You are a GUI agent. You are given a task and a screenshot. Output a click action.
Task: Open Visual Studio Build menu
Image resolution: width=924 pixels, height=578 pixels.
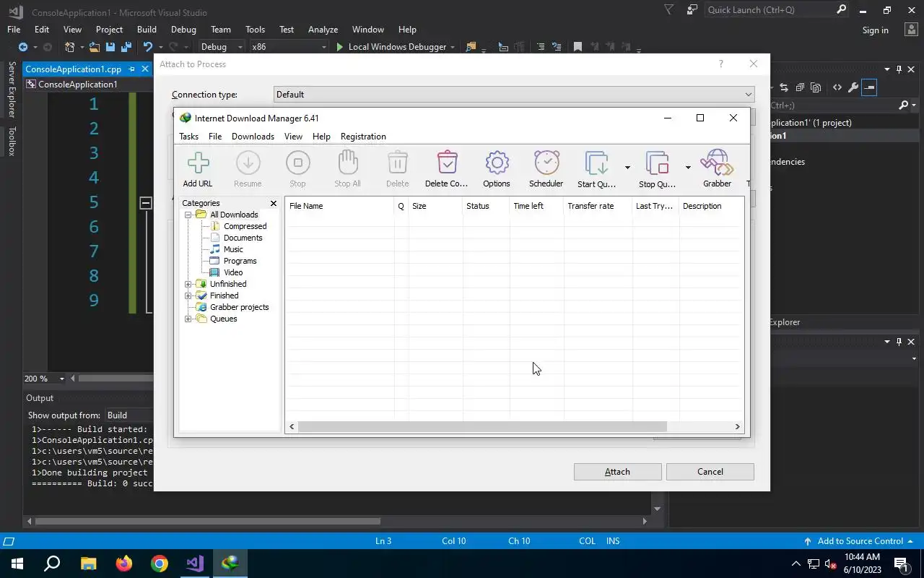[147, 30]
